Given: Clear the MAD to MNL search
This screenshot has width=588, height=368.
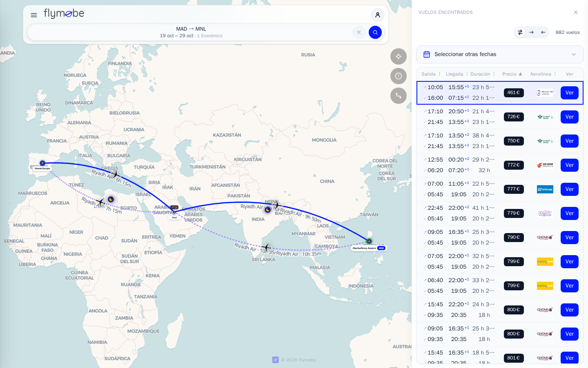Looking at the screenshot, I should [359, 32].
